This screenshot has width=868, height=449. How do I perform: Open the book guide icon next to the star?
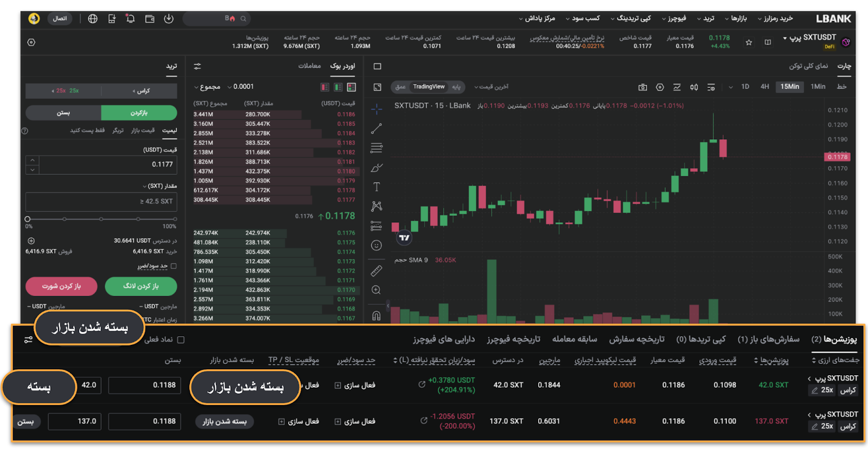click(x=768, y=42)
